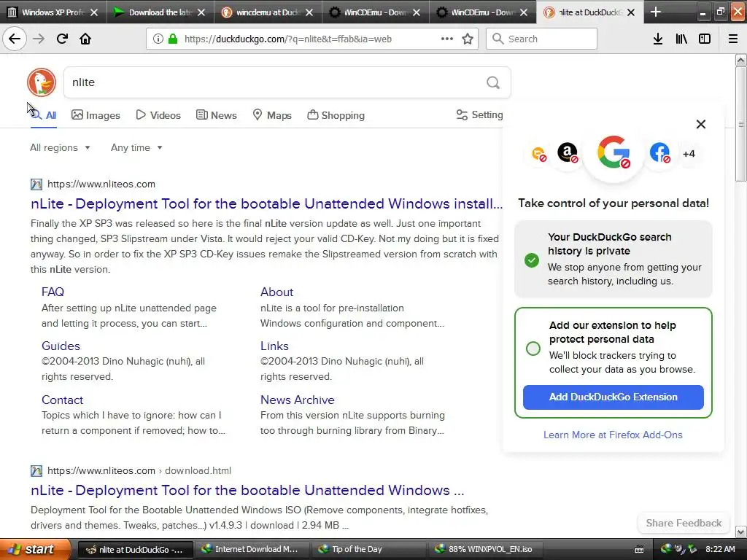
Task: Open a new browser tab
Action: point(656,12)
